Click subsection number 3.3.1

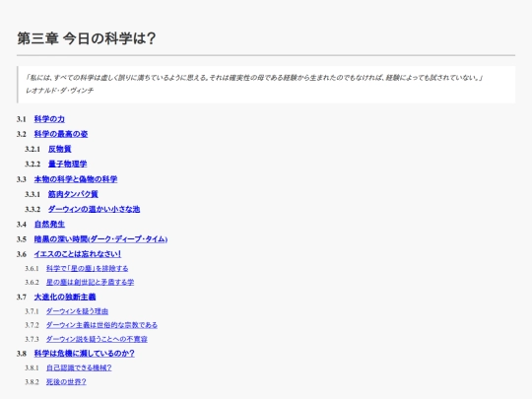(x=33, y=194)
